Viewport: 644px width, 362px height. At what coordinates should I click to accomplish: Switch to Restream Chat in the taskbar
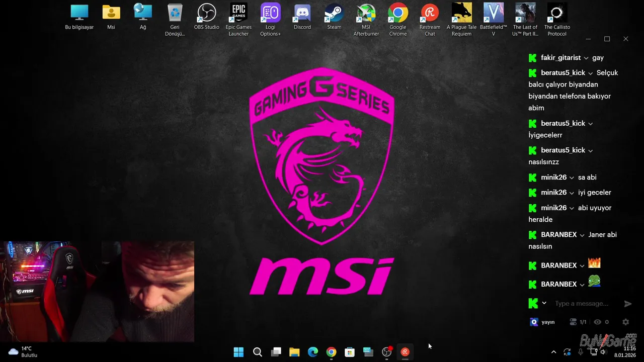pyautogui.click(x=405, y=352)
